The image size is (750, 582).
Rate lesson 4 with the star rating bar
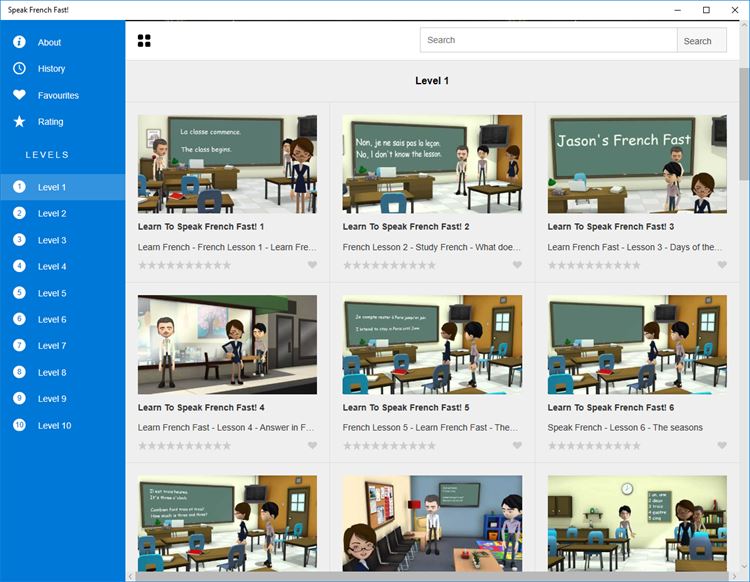click(185, 446)
